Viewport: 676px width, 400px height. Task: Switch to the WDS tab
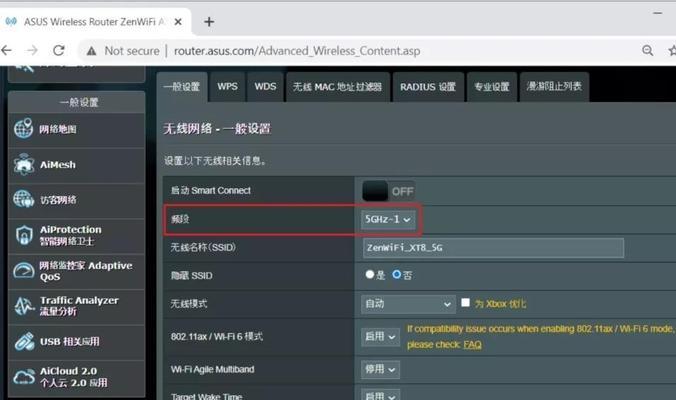tap(265, 87)
